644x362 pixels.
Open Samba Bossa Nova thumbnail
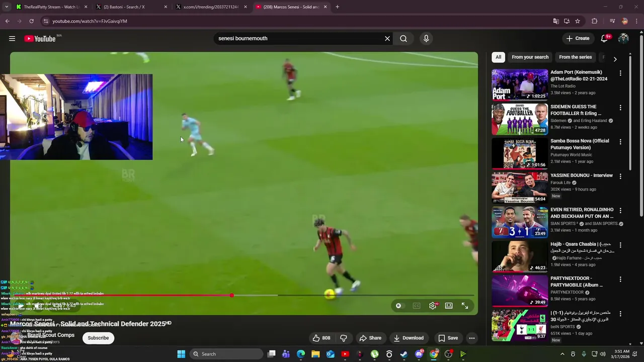tap(520, 153)
